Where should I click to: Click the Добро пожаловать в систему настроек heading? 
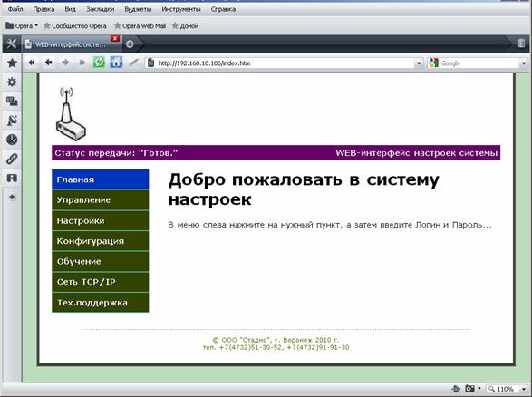point(304,189)
